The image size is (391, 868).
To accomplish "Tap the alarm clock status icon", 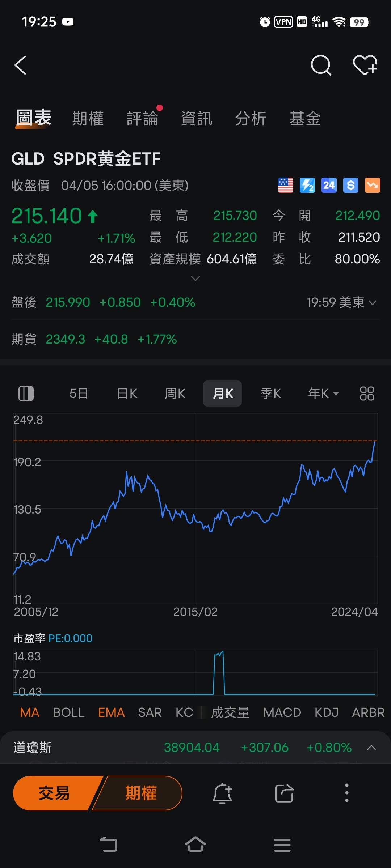I will click(x=265, y=22).
